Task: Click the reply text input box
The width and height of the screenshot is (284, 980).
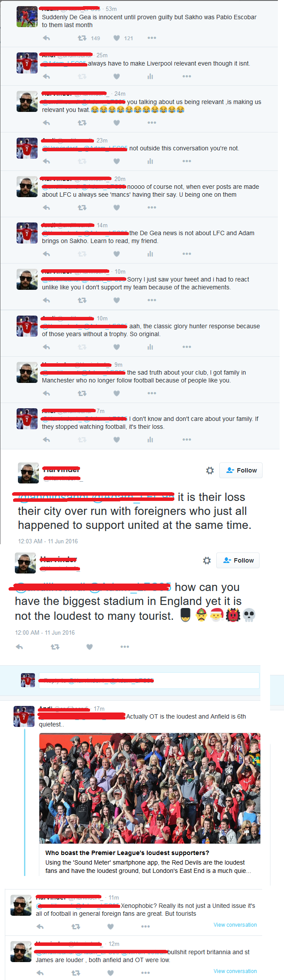Action: click(149, 681)
